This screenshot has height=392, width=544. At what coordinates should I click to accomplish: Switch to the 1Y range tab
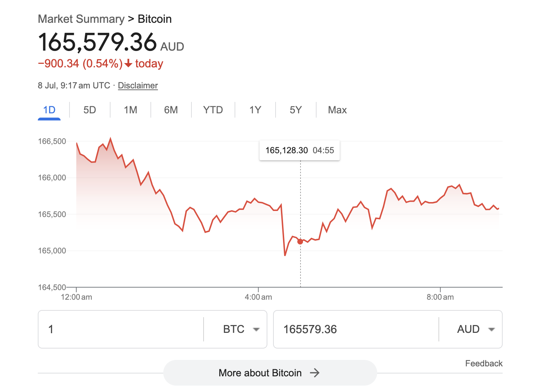255,110
